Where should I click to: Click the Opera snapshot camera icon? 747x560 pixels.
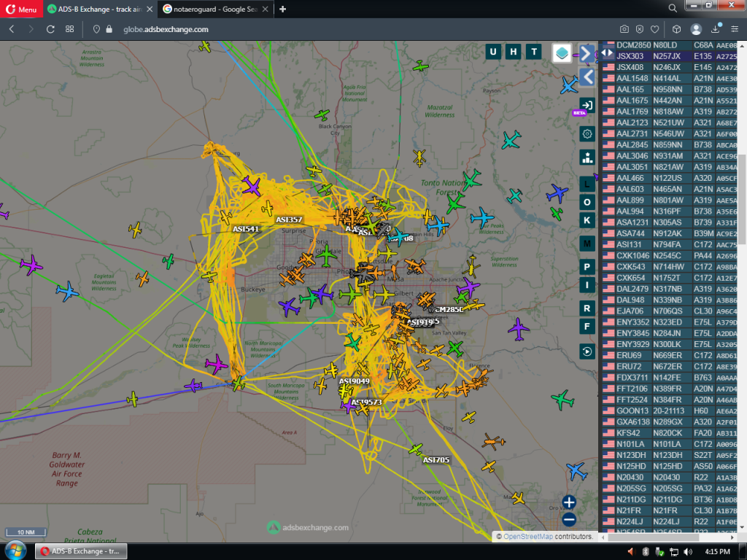coord(624,29)
